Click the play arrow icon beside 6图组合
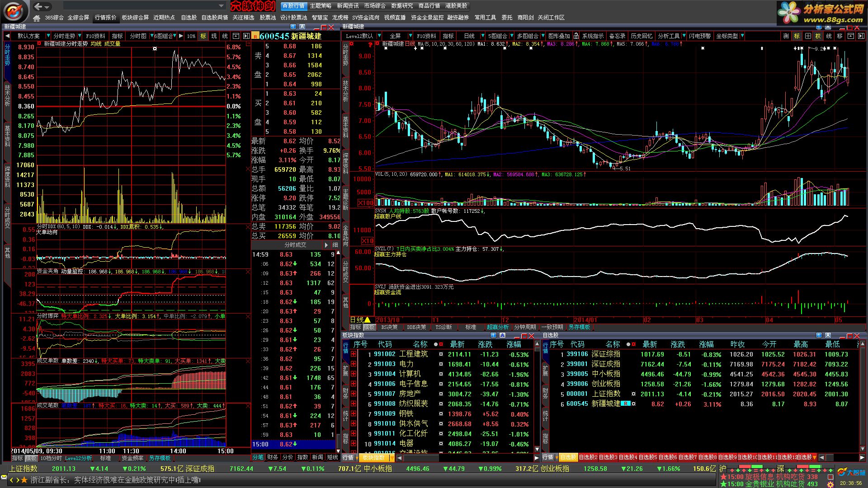 pyautogui.click(x=181, y=36)
